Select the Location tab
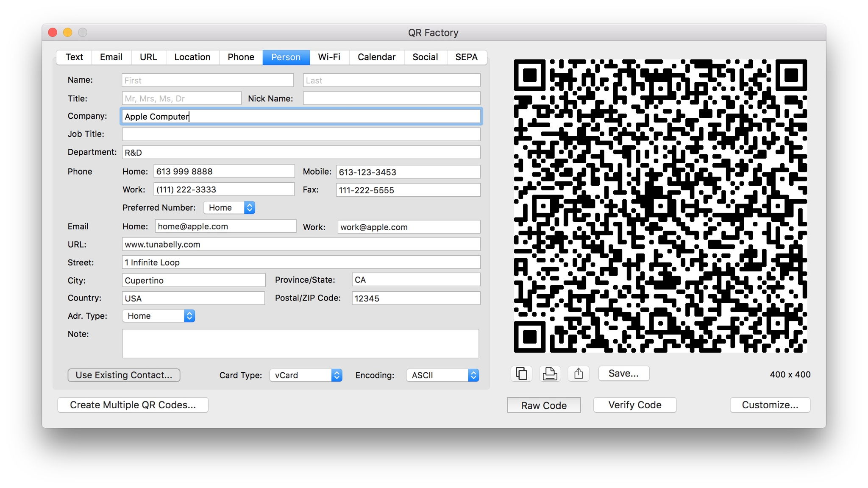Viewport: 868px width, 488px height. tap(192, 57)
